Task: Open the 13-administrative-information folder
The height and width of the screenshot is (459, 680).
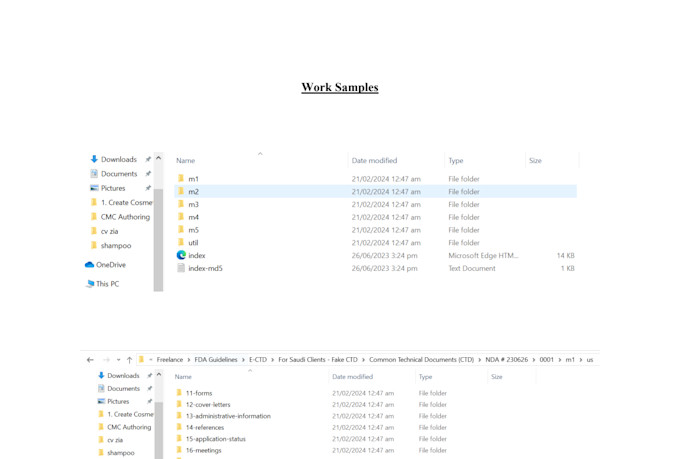Action: pyautogui.click(x=228, y=416)
